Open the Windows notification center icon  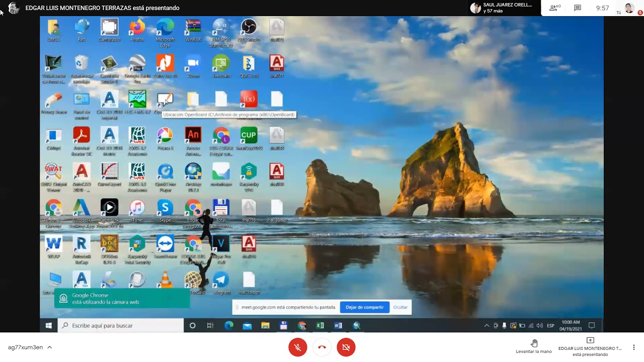tap(592, 326)
